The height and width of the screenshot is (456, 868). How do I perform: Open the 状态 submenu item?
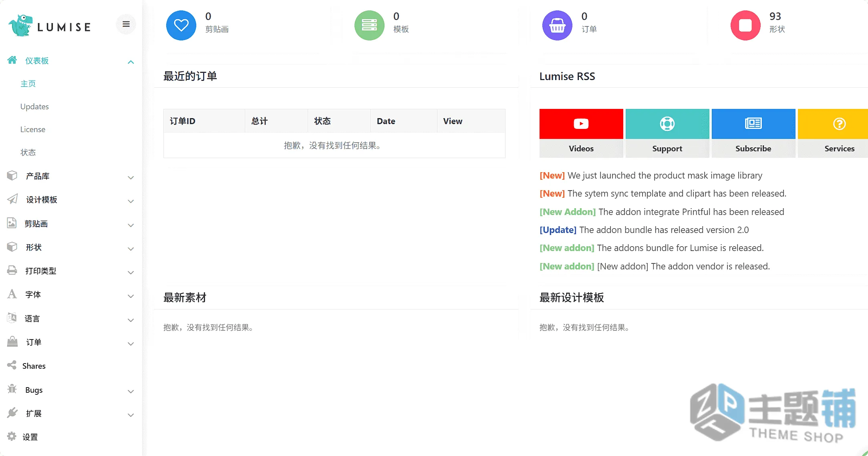click(x=28, y=153)
